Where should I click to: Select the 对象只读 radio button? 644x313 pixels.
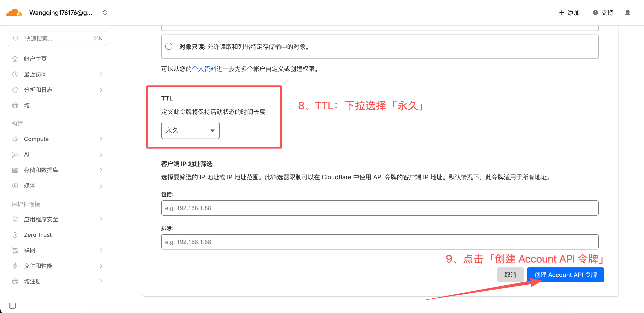[x=169, y=46]
